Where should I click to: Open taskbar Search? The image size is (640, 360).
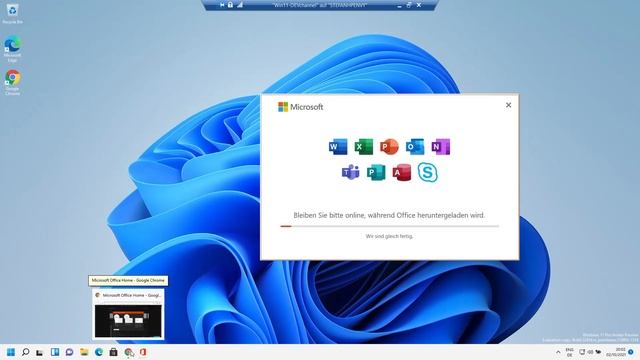click(x=25, y=352)
